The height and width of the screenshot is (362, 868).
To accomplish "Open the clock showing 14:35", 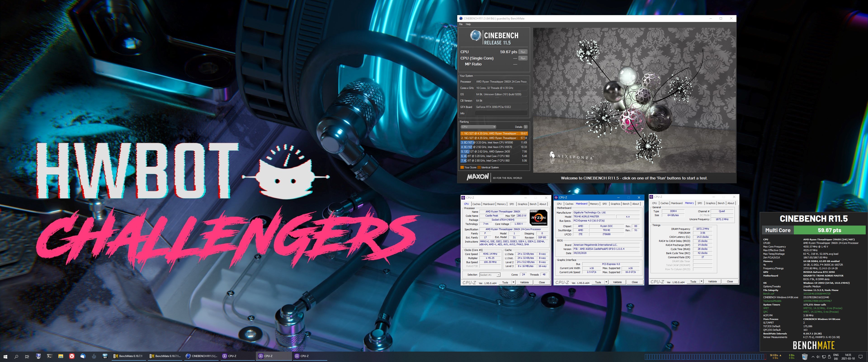I will (x=848, y=357).
